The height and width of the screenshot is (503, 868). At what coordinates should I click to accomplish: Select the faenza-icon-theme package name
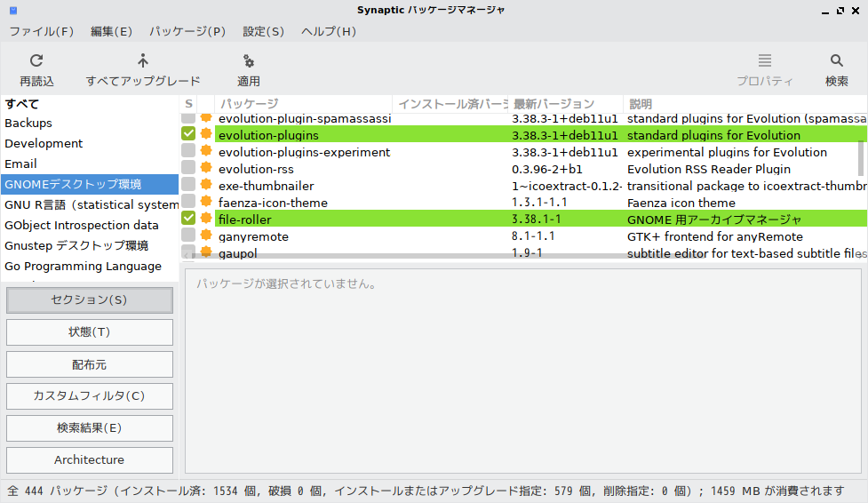coord(273,203)
